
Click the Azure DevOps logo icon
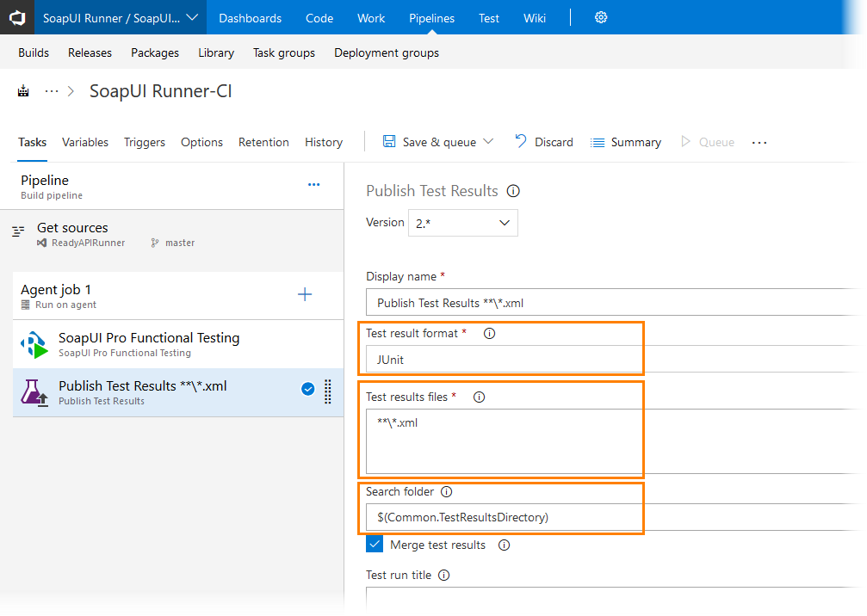16,17
